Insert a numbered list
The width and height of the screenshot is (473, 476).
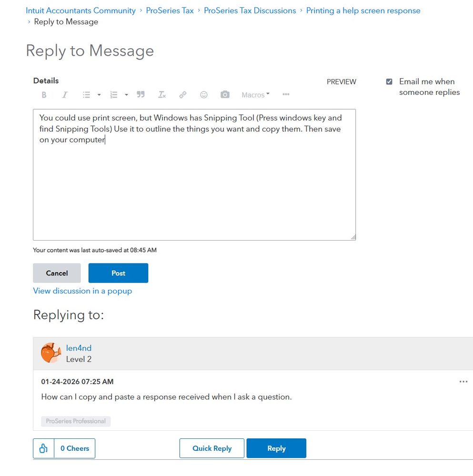click(x=113, y=95)
